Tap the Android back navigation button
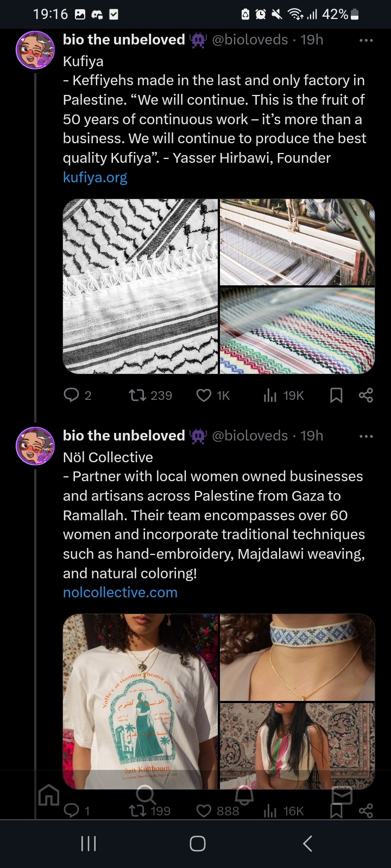 [307, 844]
